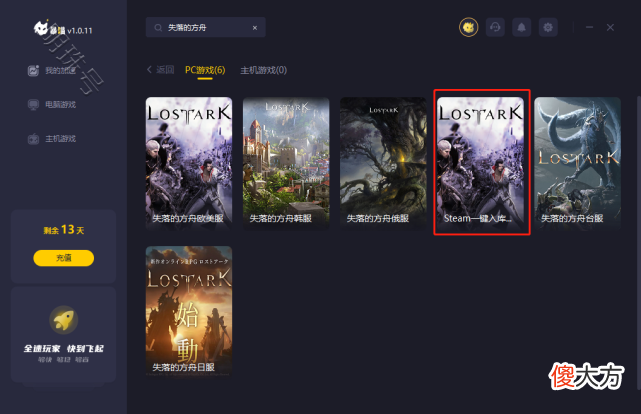641x414 pixels.
Task: Click the search field containing 失落的方舟
Action: pyautogui.click(x=206, y=27)
